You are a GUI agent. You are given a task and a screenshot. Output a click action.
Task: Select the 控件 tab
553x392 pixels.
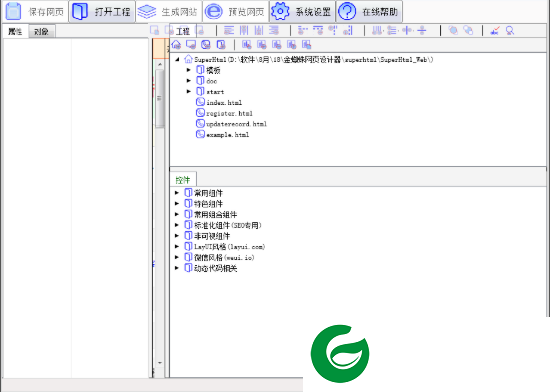(x=183, y=180)
